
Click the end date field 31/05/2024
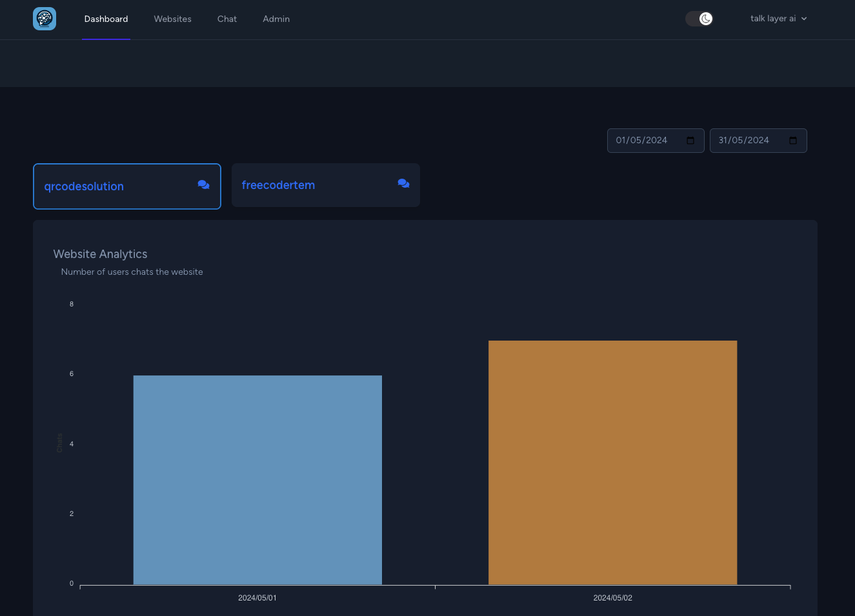click(x=758, y=141)
